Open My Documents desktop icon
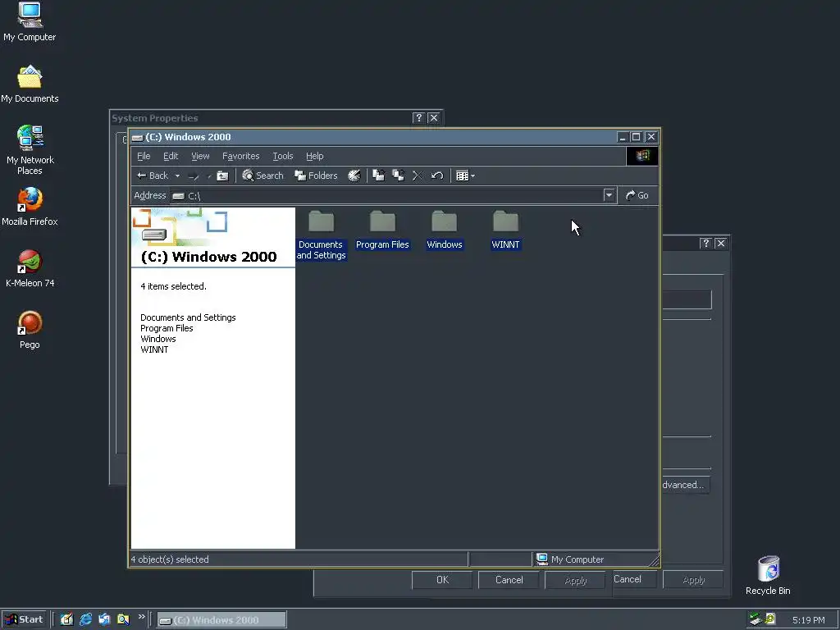Screen dimensions: 840x630 coord(30,84)
